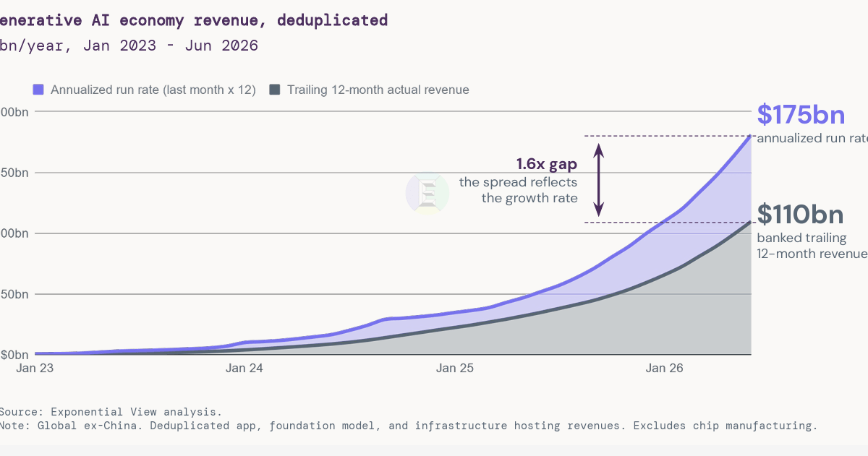Toggle the Annualized run rate legend label
Image resolution: width=868 pixels, height=456 pixels.
[x=153, y=90]
